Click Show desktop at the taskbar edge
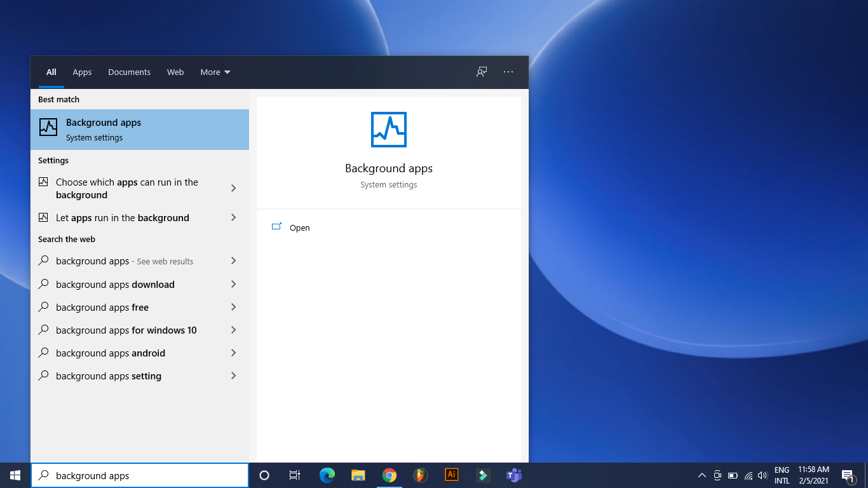868x488 pixels. click(x=866, y=475)
